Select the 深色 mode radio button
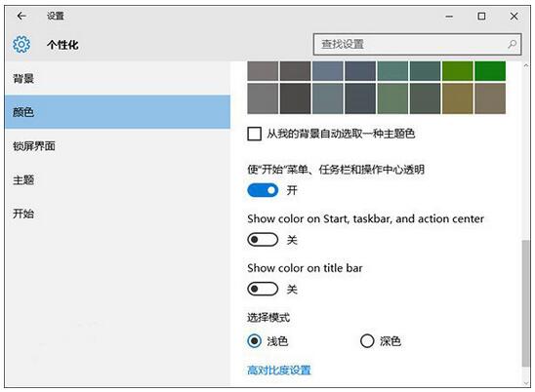Viewport: 535px width, 392px height. (367, 341)
